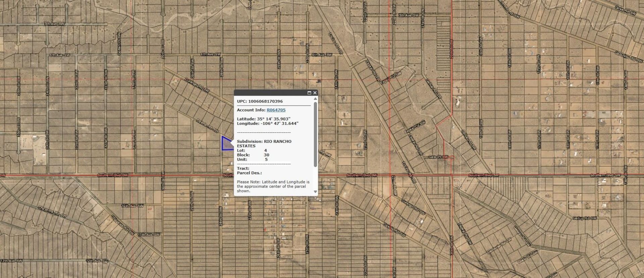
Task: Close the parcel info popup
Action: (315, 93)
